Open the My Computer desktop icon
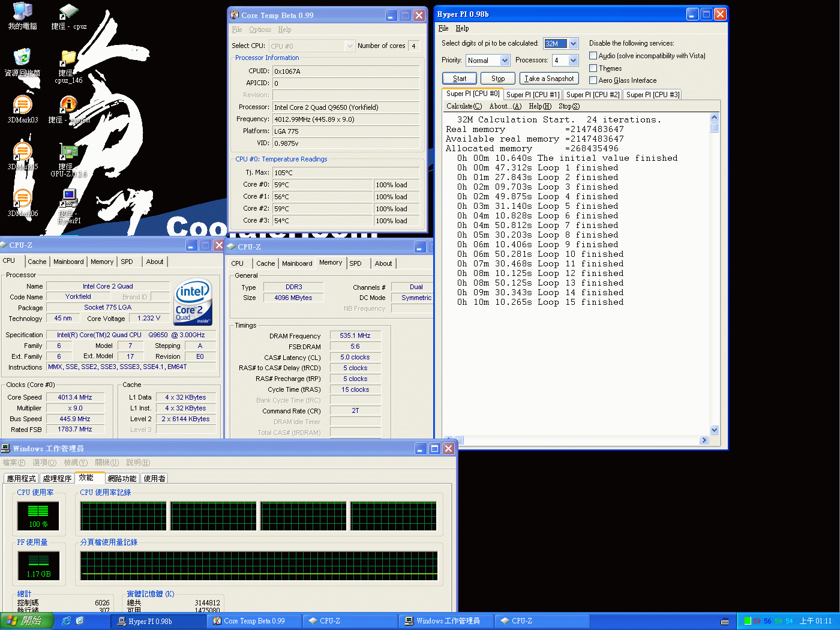840x630 pixels. coord(22,13)
